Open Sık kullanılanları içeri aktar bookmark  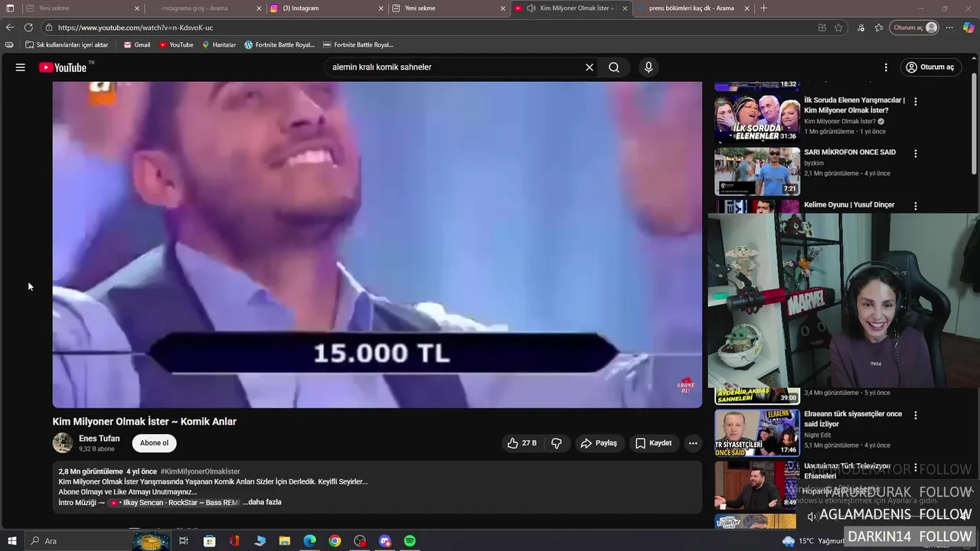67,44
